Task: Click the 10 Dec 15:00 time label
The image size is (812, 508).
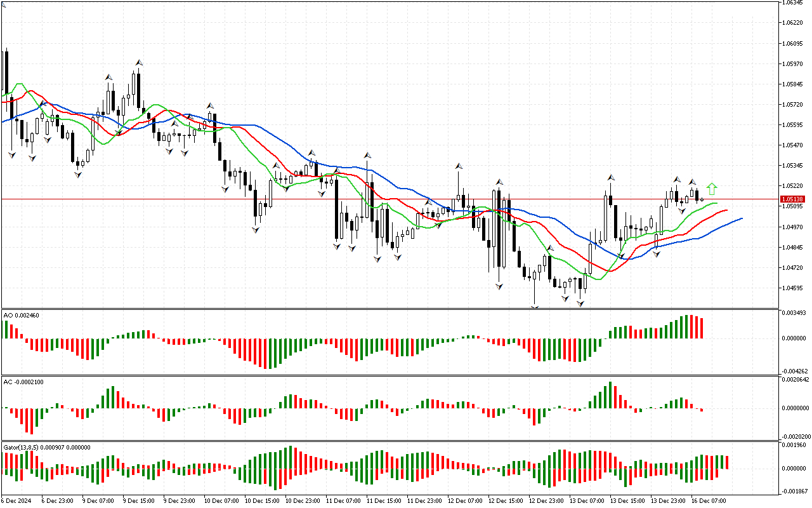Action: click(x=262, y=500)
